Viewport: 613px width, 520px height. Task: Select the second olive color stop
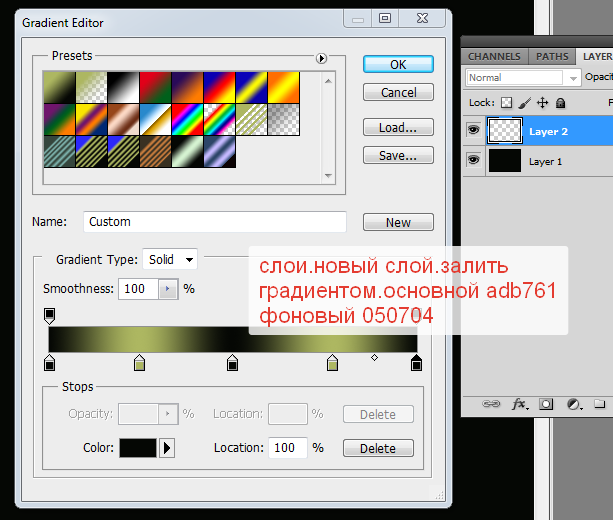coord(332,363)
